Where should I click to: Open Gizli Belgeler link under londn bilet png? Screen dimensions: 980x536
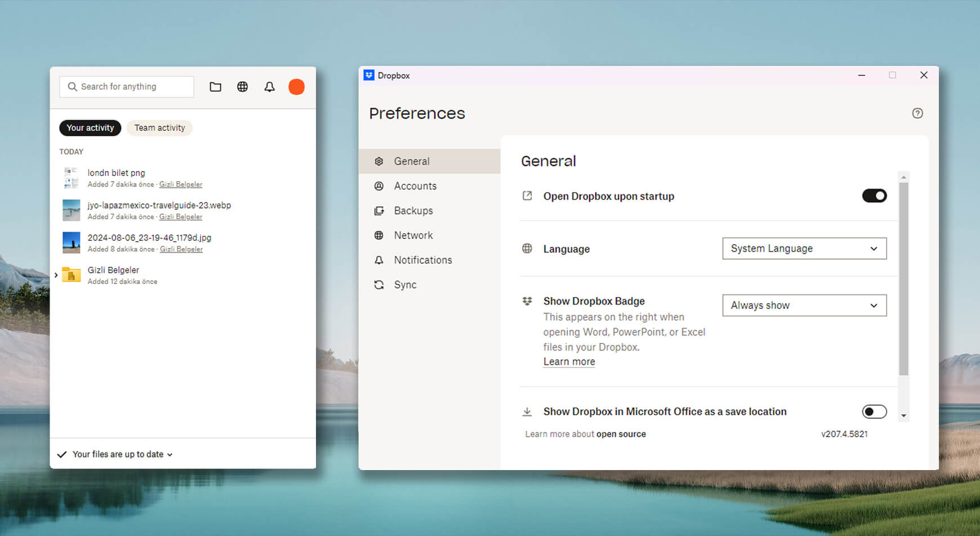coord(180,184)
